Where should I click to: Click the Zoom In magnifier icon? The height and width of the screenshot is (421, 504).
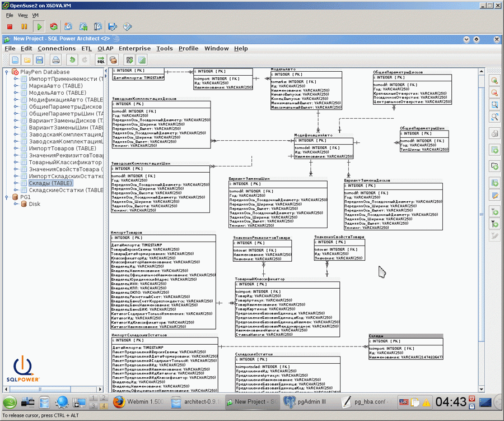494,81
